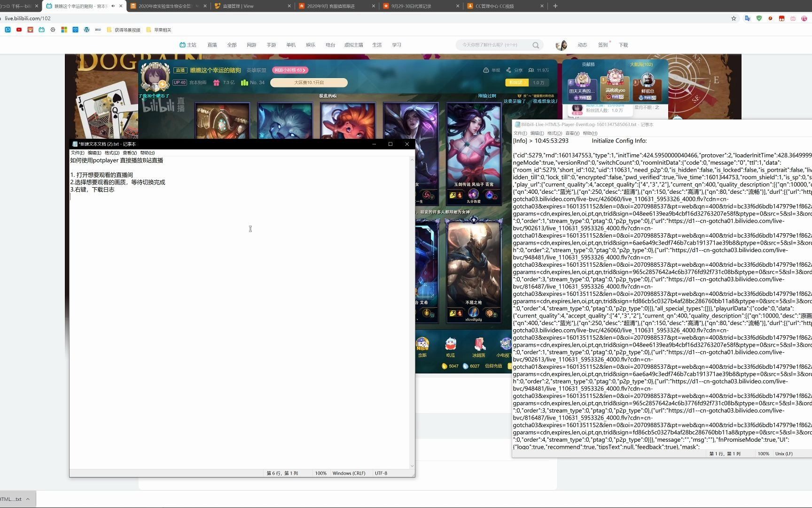Screen dimensions: 812x508
Task: Focus the bilibili search input field
Action: point(493,45)
